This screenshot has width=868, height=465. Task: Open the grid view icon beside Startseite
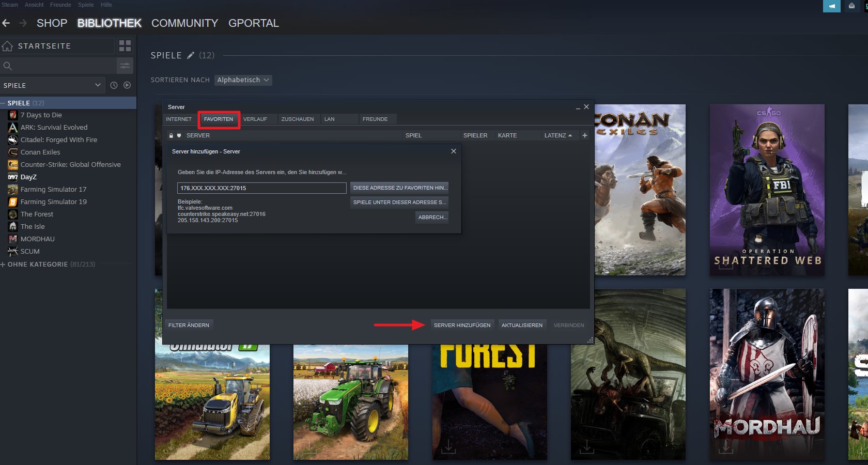pyautogui.click(x=125, y=45)
